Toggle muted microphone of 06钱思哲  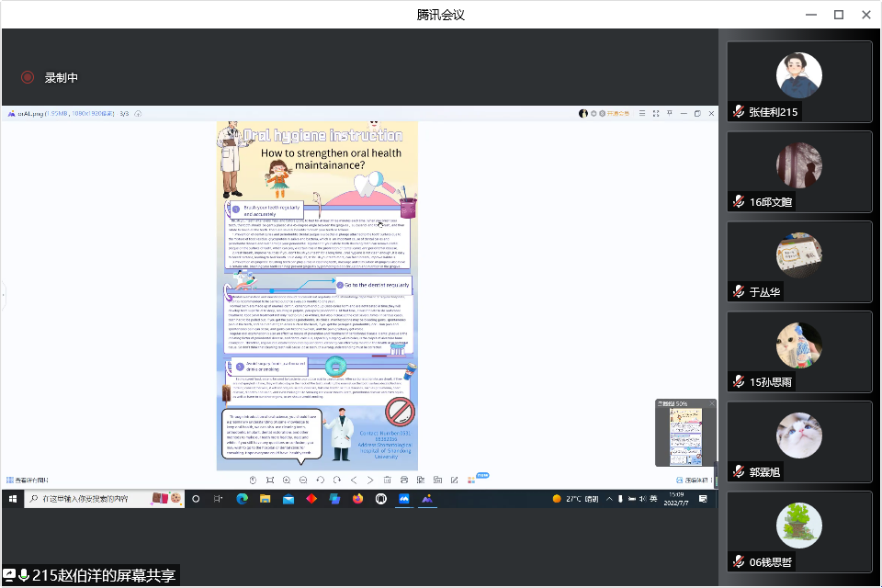coord(738,562)
